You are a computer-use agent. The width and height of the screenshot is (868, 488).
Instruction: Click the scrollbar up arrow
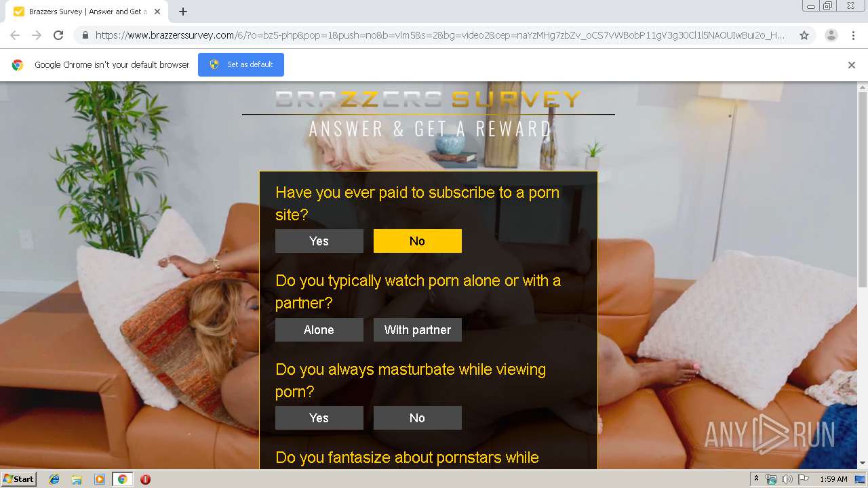(x=863, y=87)
